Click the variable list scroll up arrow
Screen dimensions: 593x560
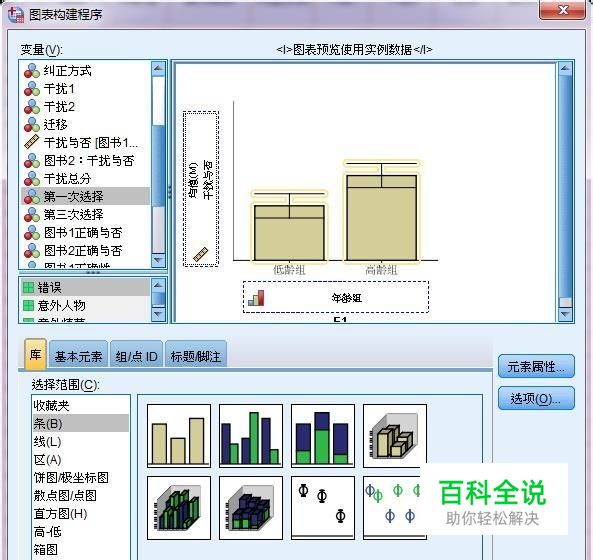point(158,68)
